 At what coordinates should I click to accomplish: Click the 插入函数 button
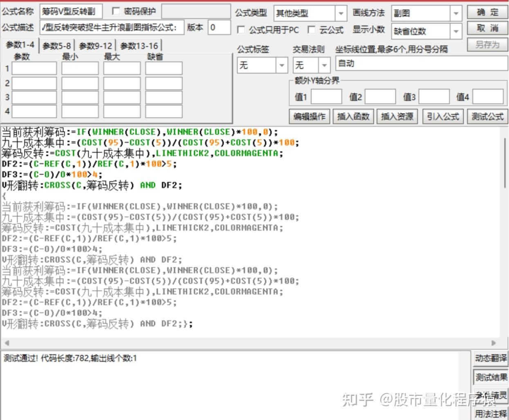coord(353,117)
